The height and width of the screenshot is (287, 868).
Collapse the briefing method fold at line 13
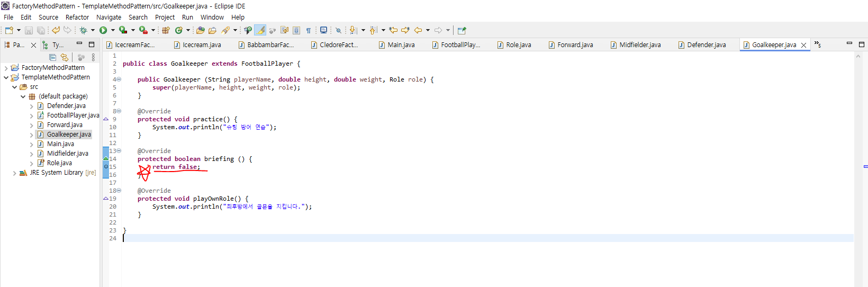[x=119, y=151]
